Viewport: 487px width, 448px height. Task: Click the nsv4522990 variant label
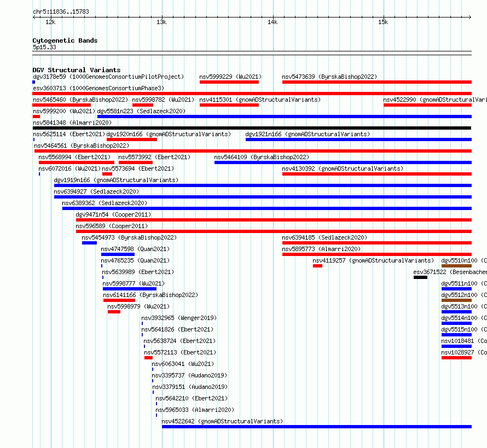435,100
